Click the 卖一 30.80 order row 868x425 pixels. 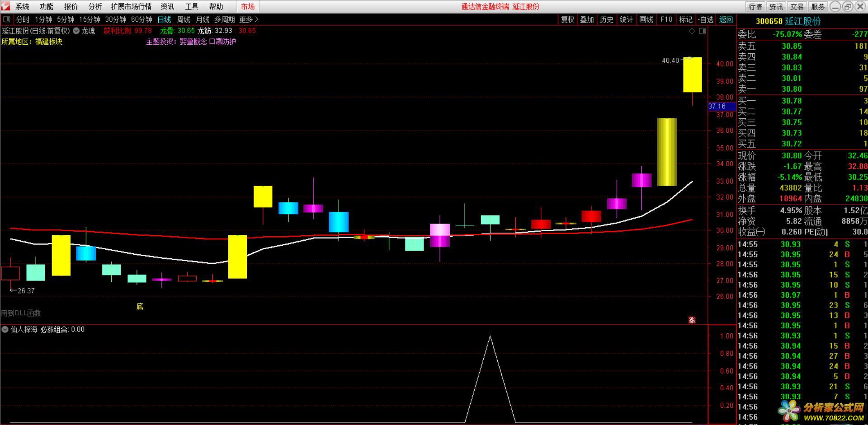pos(802,89)
